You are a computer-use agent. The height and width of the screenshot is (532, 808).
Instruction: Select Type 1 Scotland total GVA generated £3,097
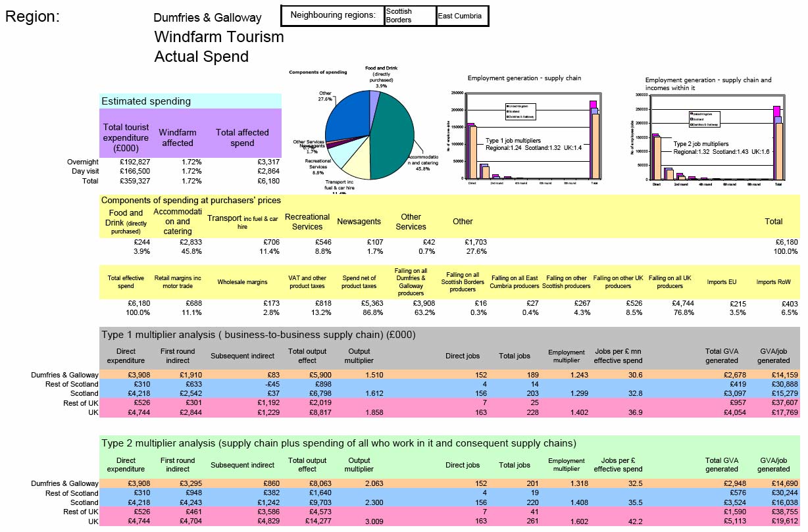(735, 393)
